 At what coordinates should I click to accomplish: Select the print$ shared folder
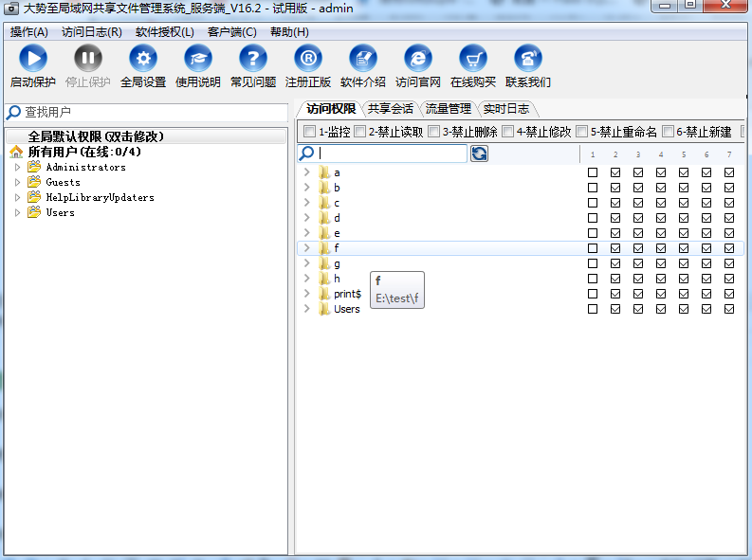click(x=347, y=294)
